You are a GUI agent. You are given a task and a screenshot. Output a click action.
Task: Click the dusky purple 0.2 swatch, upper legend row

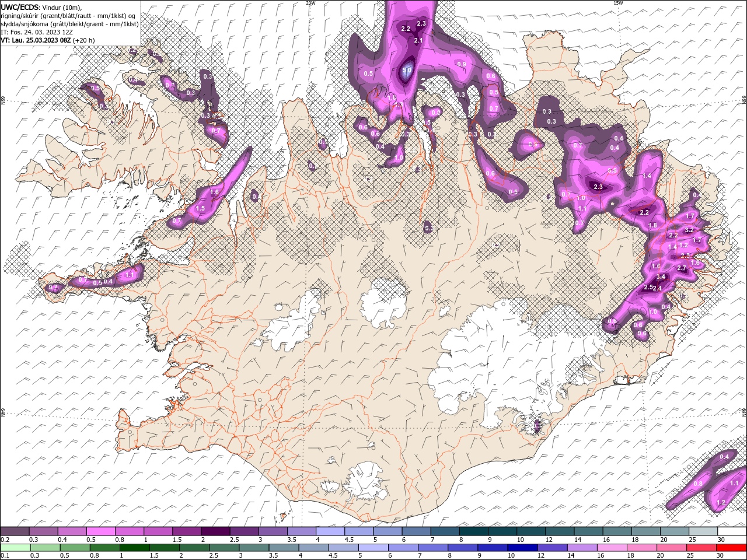[15, 531]
